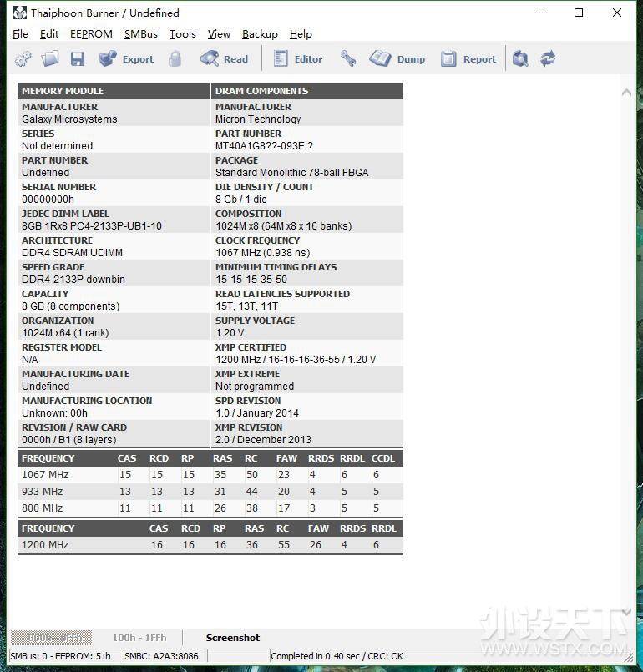Open the SMBus menu
Viewport: 643px width, 672px height.
tap(140, 34)
